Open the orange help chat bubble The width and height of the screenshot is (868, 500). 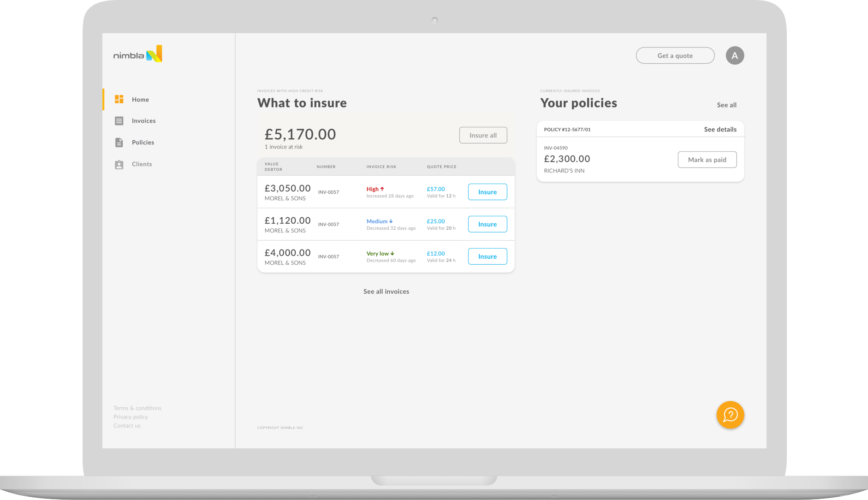pos(730,415)
